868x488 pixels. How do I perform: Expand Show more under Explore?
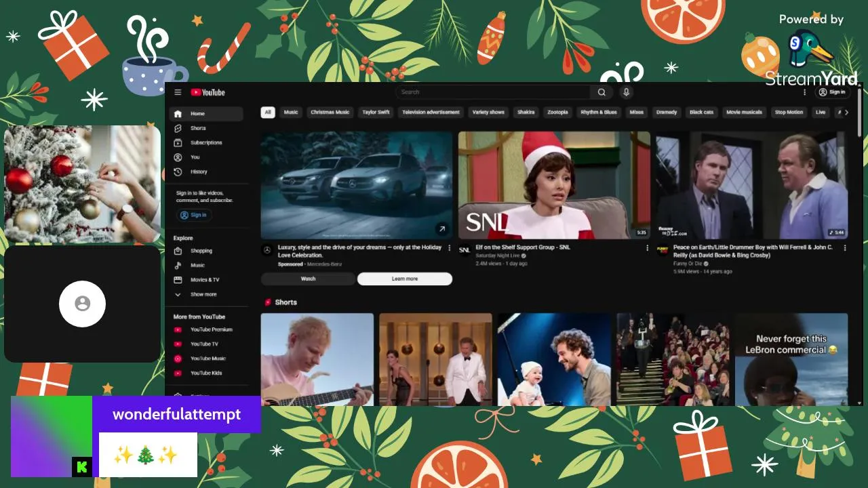pyautogui.click(x=206, y=294)
